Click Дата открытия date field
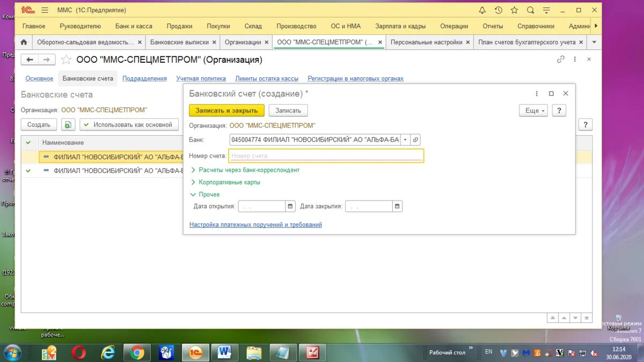The width and height of the screenshot is (644, 362). [261, 206]
